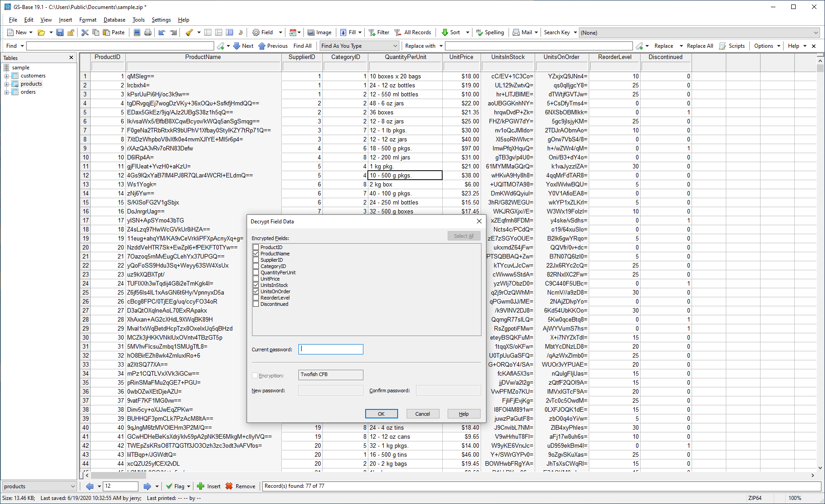Open the File menu
The width and height of the screenshot is (825, 504).
pyautogui.click(x=13, y=20)
